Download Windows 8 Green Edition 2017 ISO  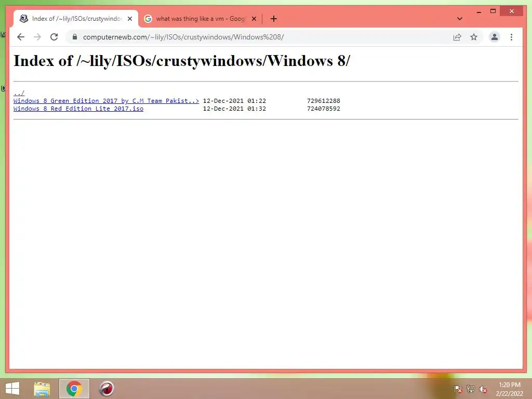coord(106,101)
